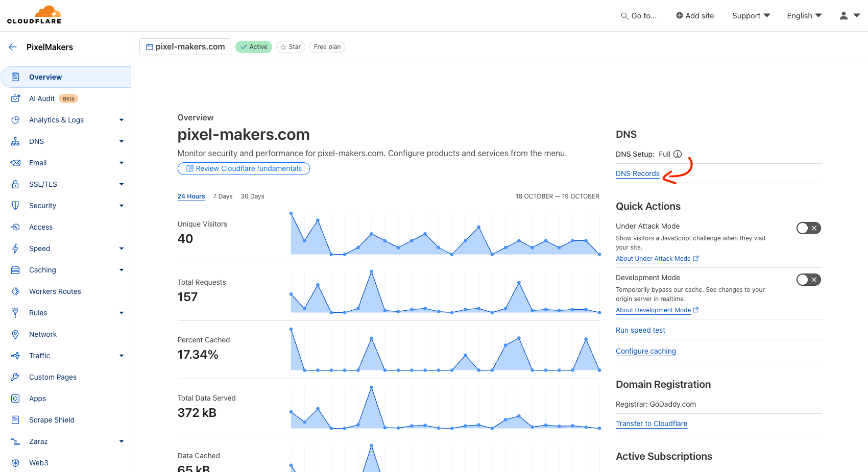Click the Add site plus icon
The height and width of the screenshot is (472, 868).
pos(679,16)
